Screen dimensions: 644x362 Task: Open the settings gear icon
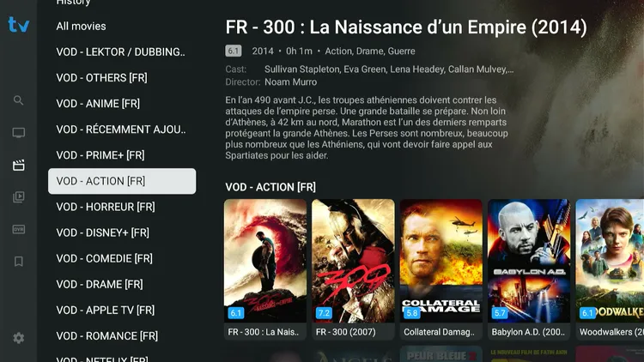[19, 338]
